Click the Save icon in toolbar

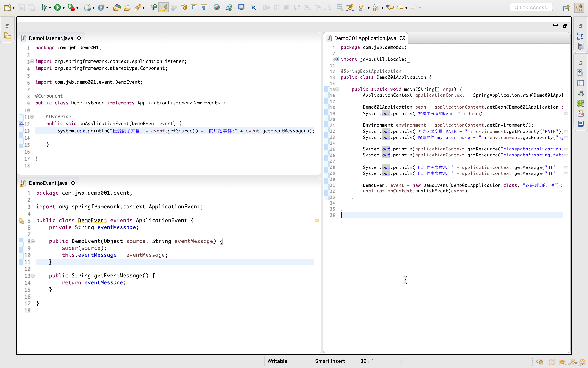(x=21, y=8)
